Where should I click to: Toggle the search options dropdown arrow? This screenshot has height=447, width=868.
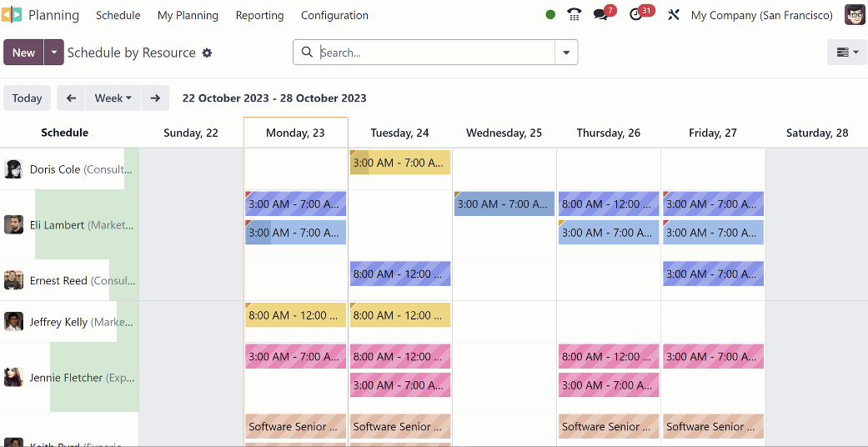point(566,52)
